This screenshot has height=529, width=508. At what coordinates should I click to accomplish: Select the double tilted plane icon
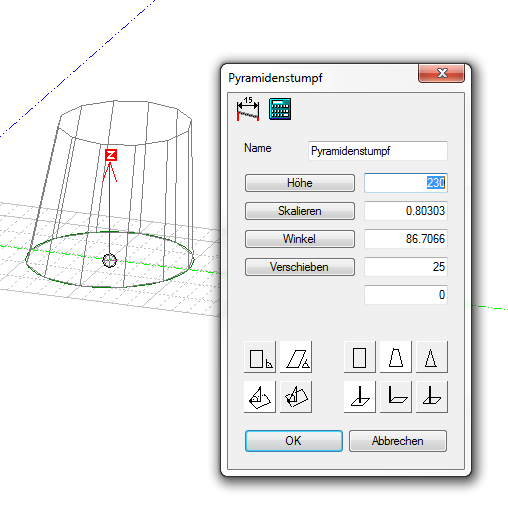tap(296, 397)
